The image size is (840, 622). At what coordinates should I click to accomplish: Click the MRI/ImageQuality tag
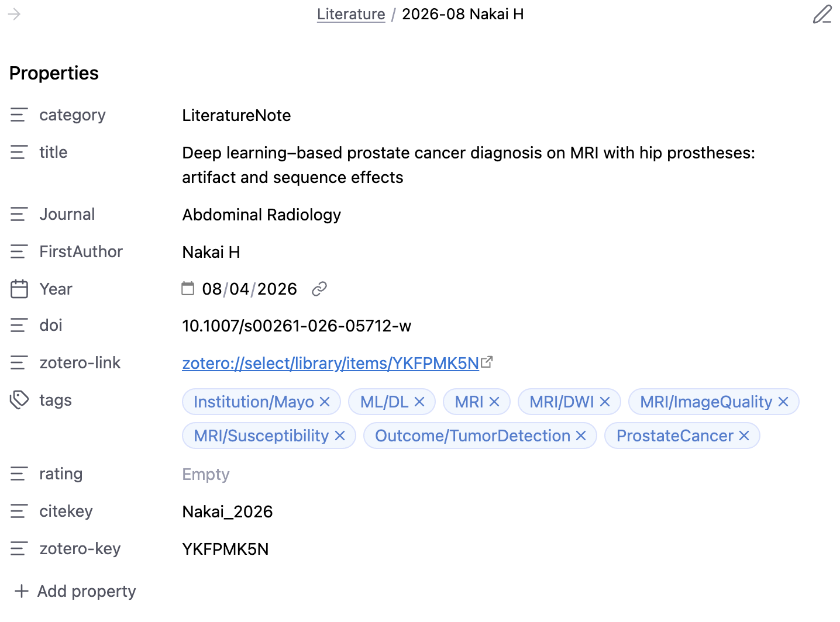(x=706, y=402)
